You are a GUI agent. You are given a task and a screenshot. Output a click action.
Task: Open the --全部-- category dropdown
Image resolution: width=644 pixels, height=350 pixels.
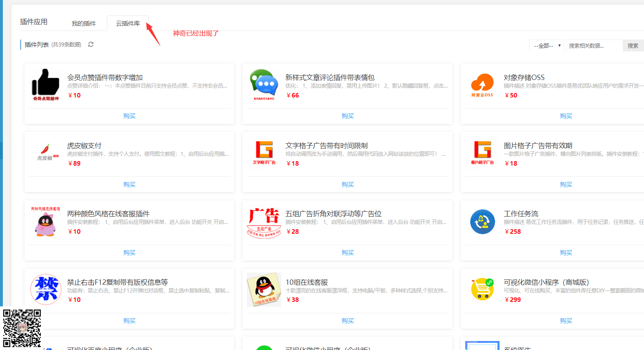click(547, 46)
